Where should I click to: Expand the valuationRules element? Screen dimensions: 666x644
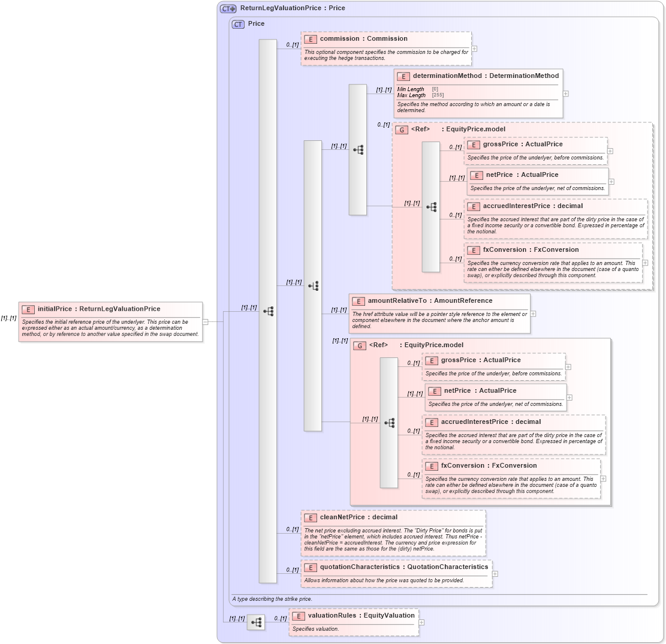[x=420, y=622]
